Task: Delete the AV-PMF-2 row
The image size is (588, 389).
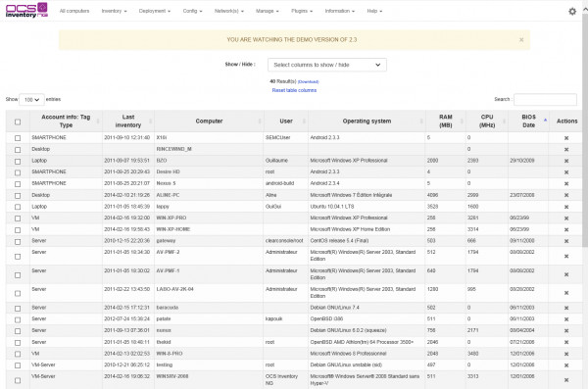Action: 566,256
